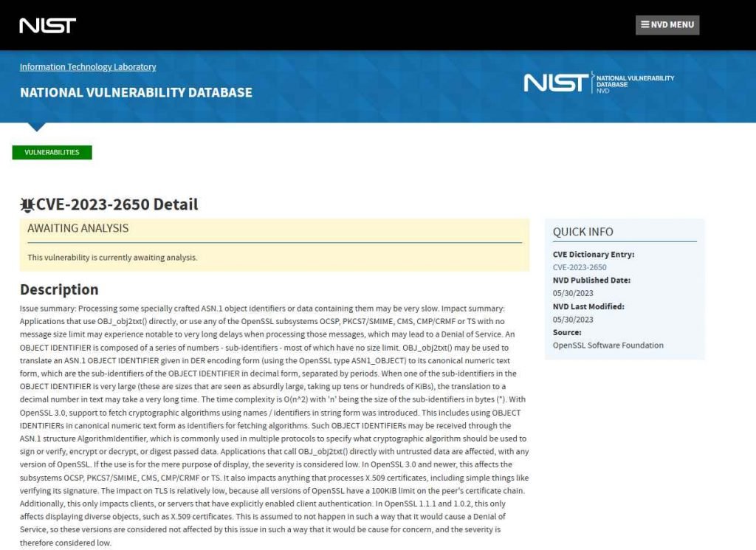Click the Source label in Quick Info
The width and height of the screenshot is (756, 550).
point(567,333)
